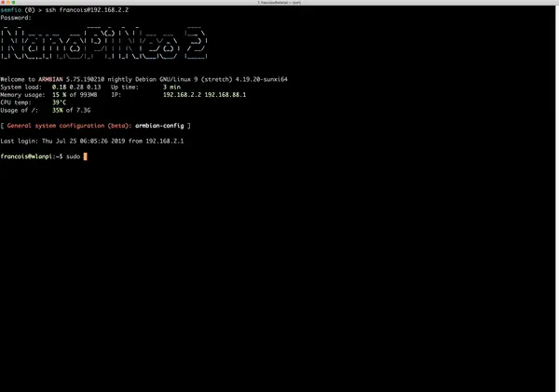Click the IP address 192.168.88.1
Viewport: 559px width, 392px height.
coord(225,95)
